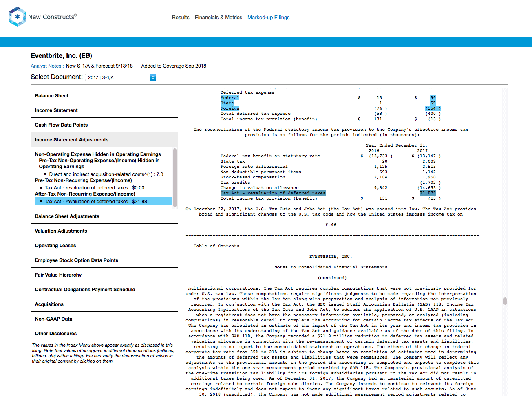532x396 pixels.
Task: Click the adjustments list scrollbar
Action: coord(175,178)
